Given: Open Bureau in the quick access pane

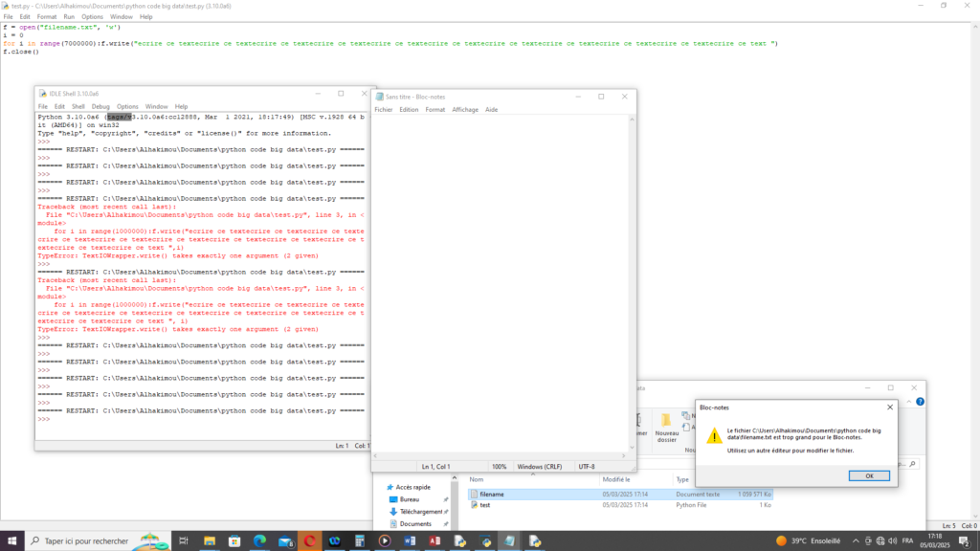Looking at the screenshot, I should (x=410, y=499).
